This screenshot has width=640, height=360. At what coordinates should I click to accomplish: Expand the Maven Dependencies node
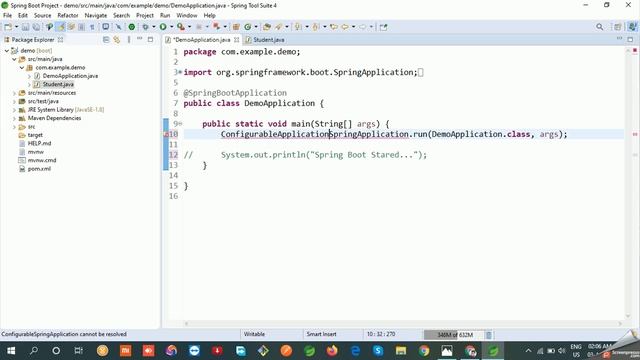point(14,118)
